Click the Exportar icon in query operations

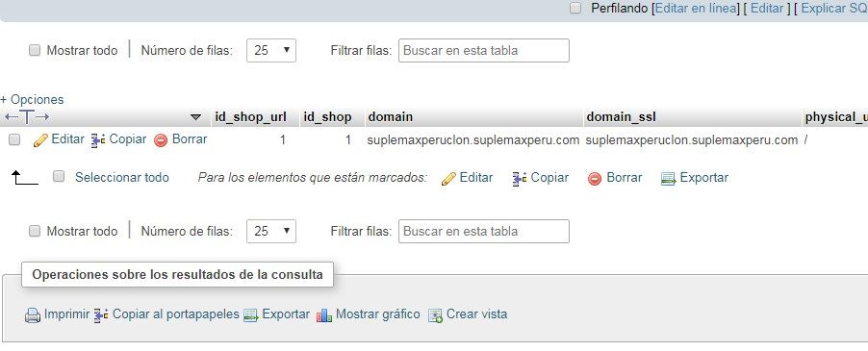click(x=251, y=315)
